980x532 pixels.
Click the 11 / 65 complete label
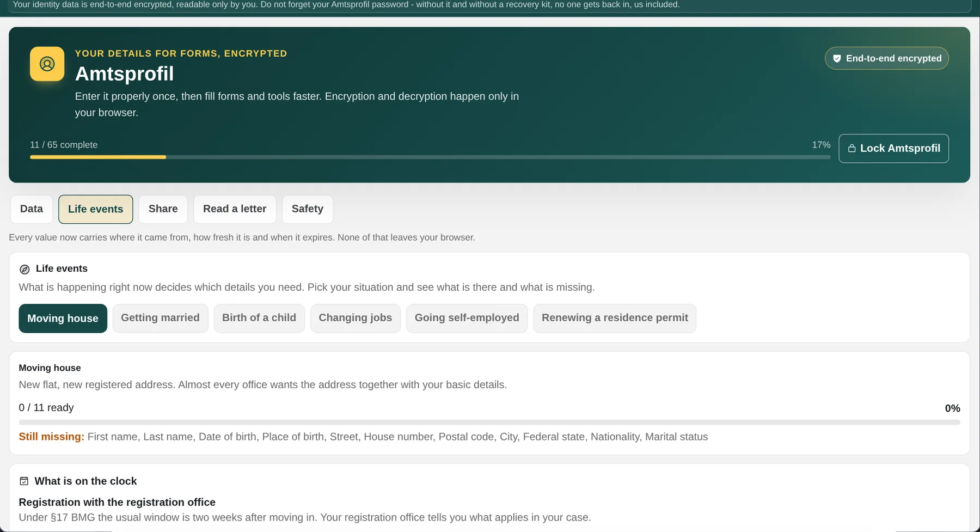[x=64, y=145]
